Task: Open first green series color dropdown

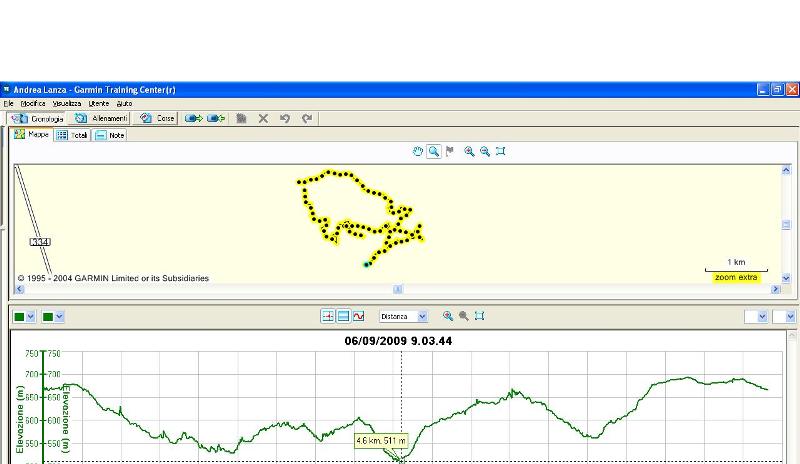Action: [x=31, y=317]
